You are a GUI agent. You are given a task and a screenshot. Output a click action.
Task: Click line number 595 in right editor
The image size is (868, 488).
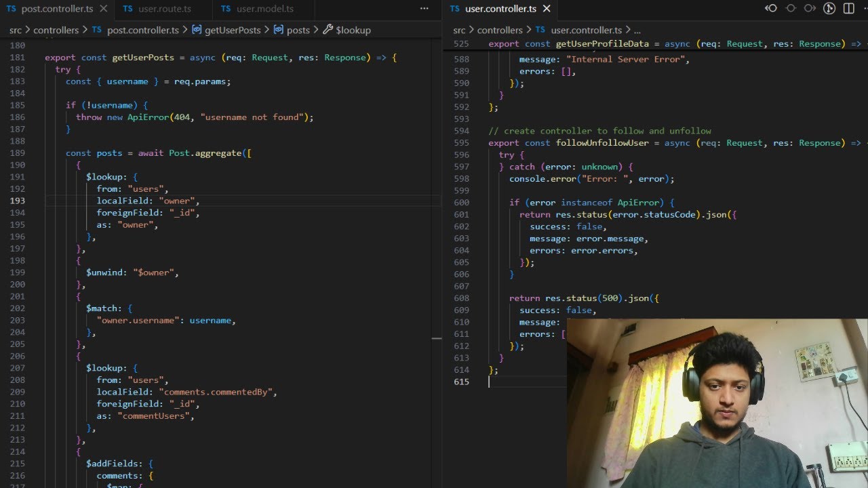[x=461, y=143]
